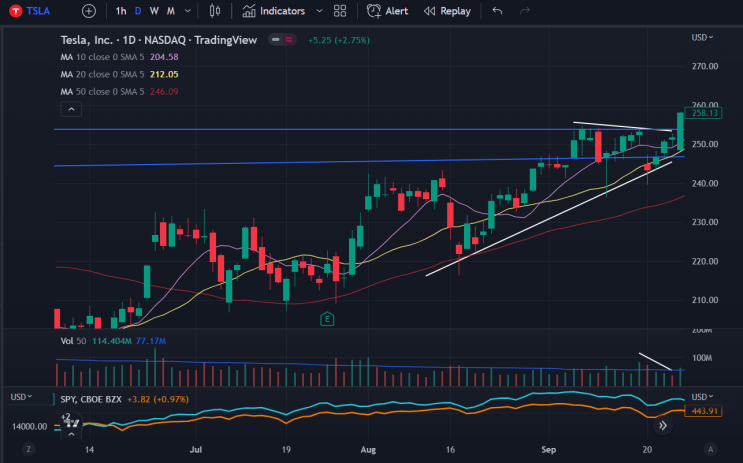Select the white ascending trendline
The image size is (743, 463).
[x=548, y=218]
